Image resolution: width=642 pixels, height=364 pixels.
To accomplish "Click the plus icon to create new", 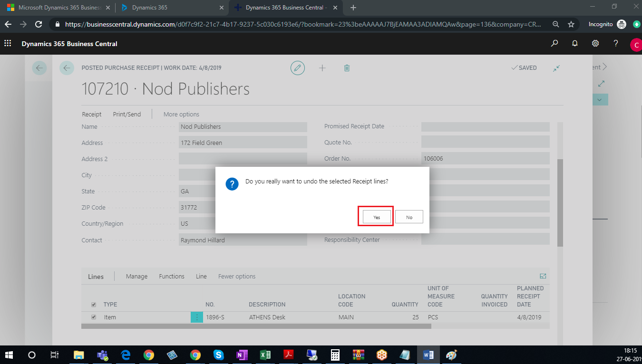I will 322,68.
